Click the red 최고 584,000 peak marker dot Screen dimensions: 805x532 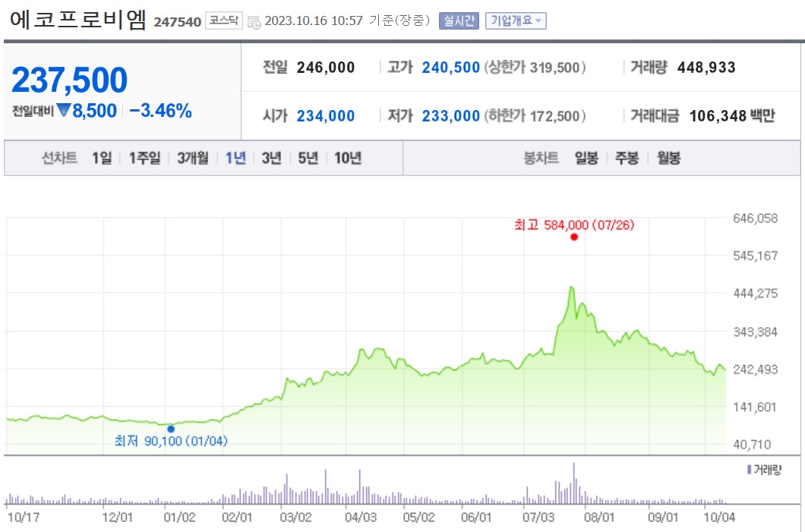pyautogui.click(x=574, y=237)
